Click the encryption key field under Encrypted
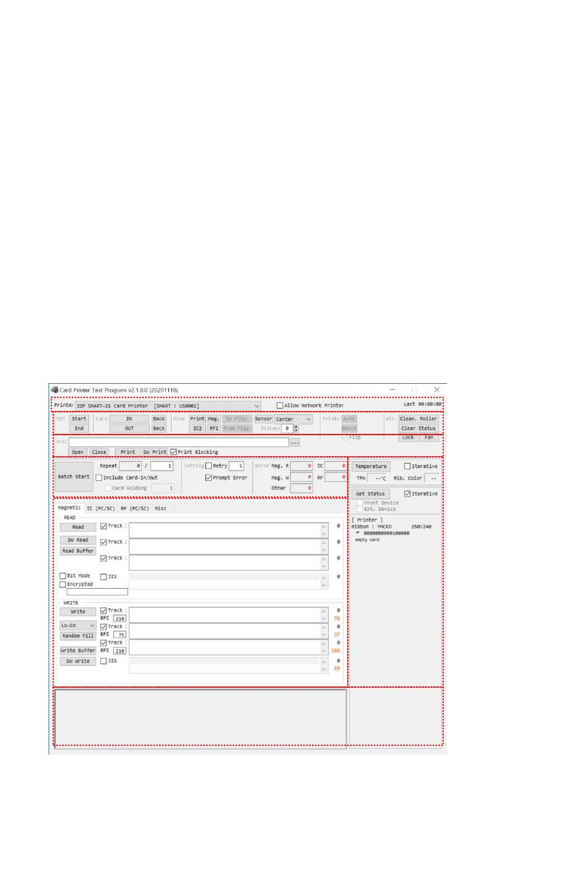 (97, 592)
